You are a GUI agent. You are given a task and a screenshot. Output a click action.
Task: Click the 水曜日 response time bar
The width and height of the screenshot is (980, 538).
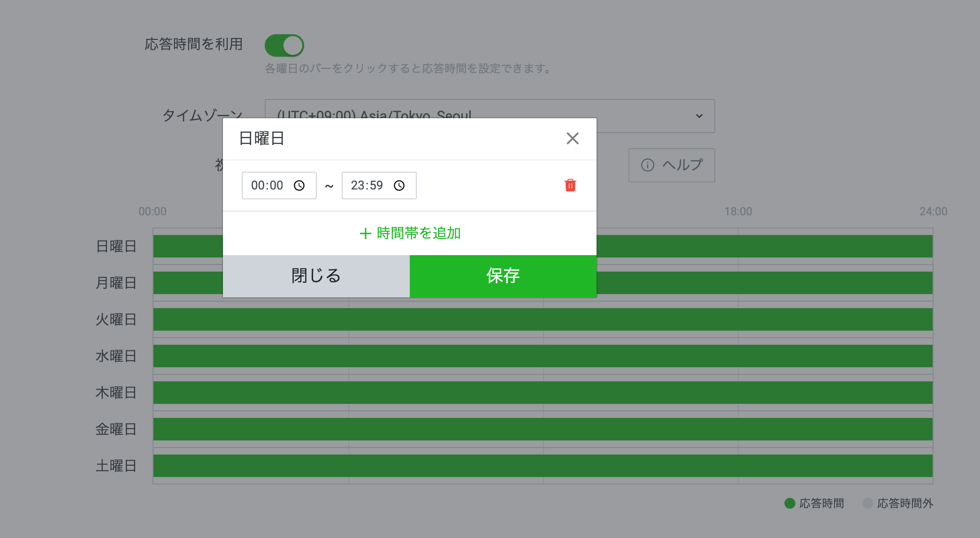pyautogui.click(x=543, y=356)
